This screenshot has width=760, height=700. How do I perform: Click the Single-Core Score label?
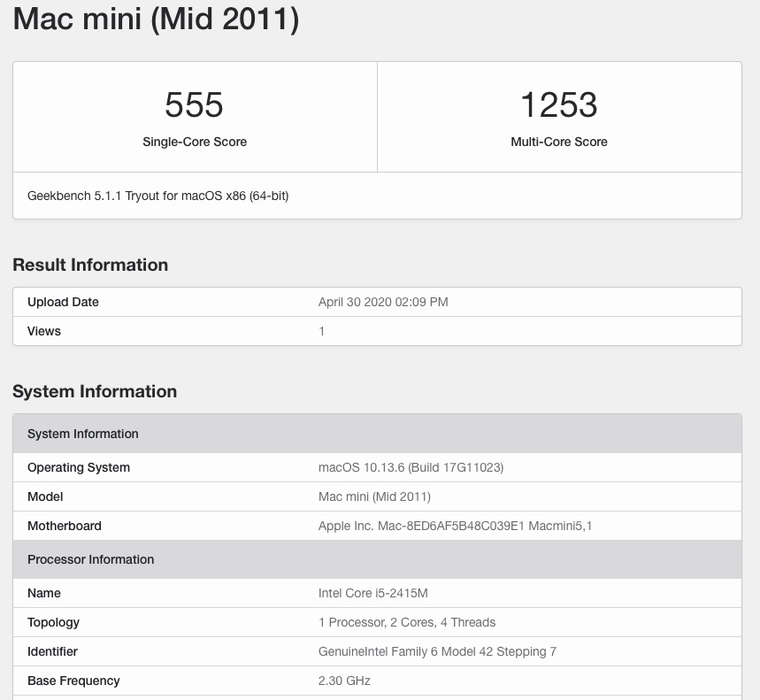click(195, 142)
